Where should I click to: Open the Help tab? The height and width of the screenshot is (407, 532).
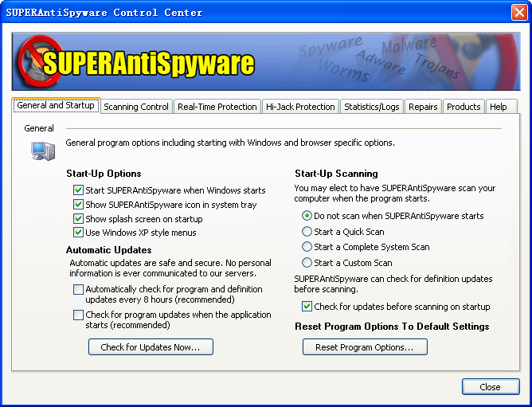point(498,107)
